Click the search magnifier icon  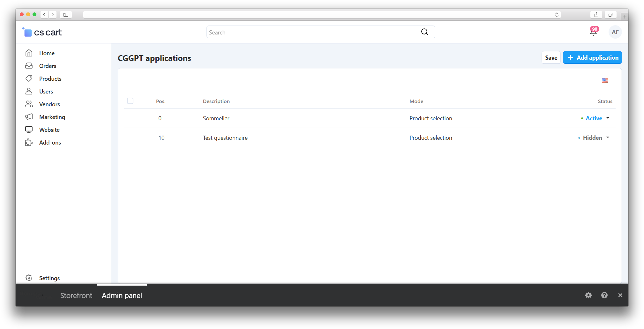[424, 32]
